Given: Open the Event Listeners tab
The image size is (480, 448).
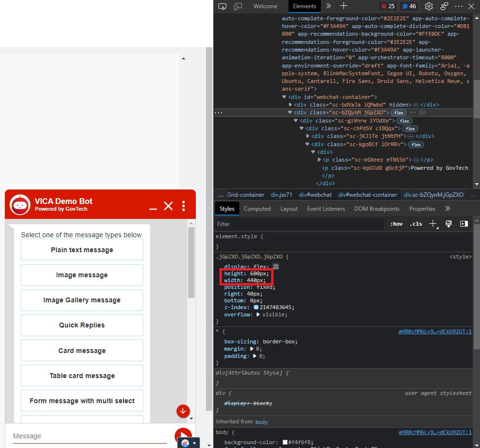Looking at the screenshot, I should coord(326,209).
